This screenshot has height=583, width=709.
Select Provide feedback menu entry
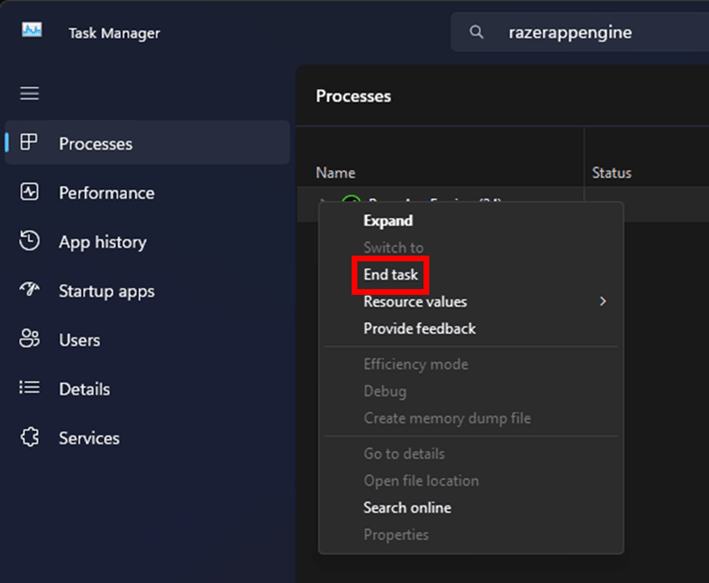pyautogui.click(x=419, y=328)
